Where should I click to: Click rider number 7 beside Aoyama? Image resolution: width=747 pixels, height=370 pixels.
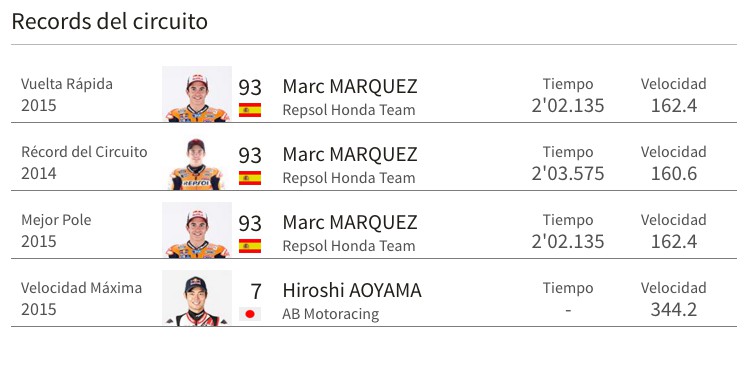coord(256,291)
